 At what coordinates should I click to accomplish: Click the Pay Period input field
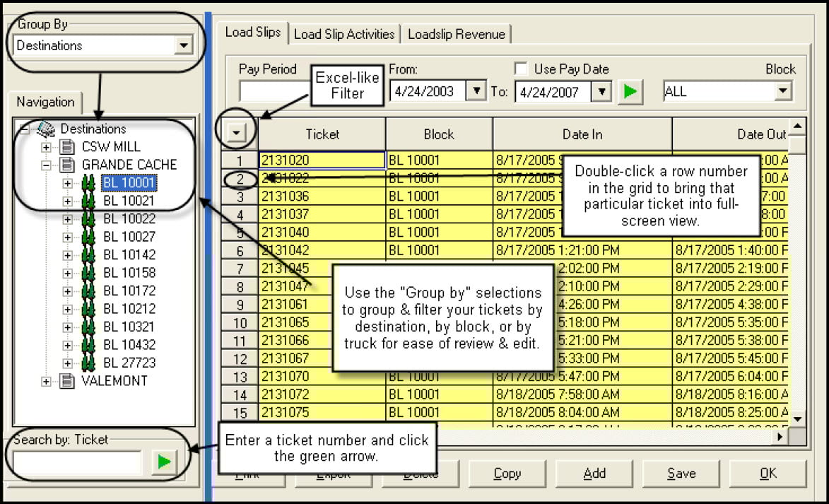(274, 91)
